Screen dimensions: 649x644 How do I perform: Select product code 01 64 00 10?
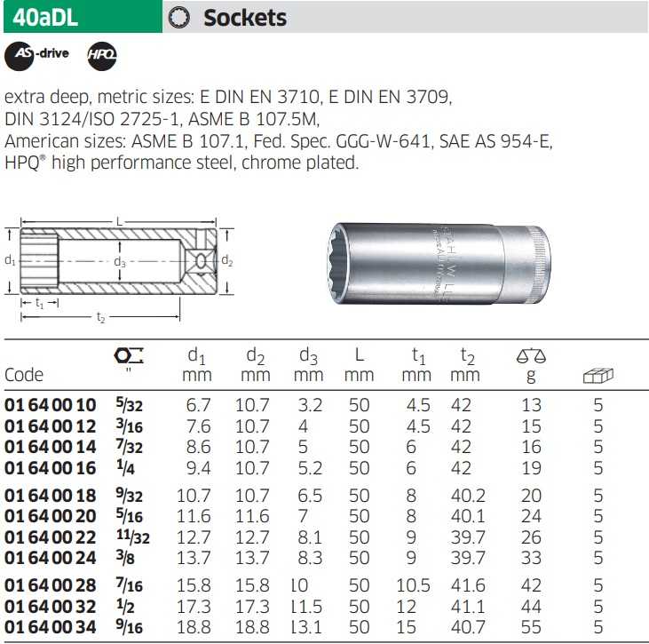click(x=50, y=406)
